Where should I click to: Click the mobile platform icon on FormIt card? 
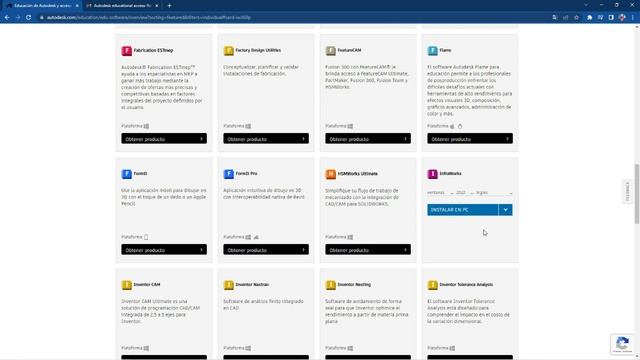pos(146,237)
